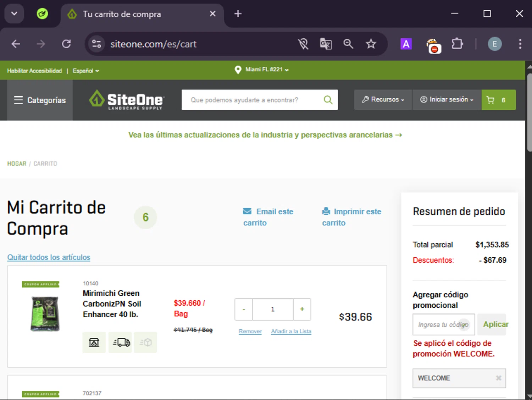
Task: Open the green cart button showing 6
Action: tap(498, 100)
